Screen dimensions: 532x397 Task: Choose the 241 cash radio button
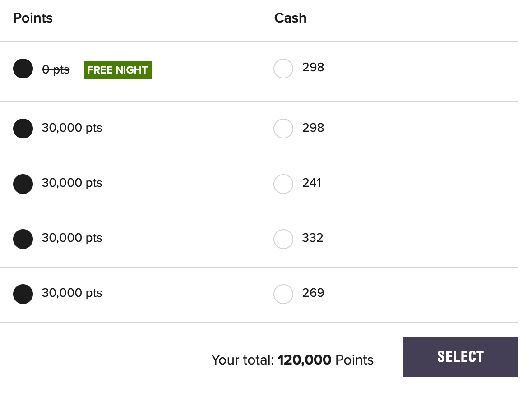[x=283, y=184]
